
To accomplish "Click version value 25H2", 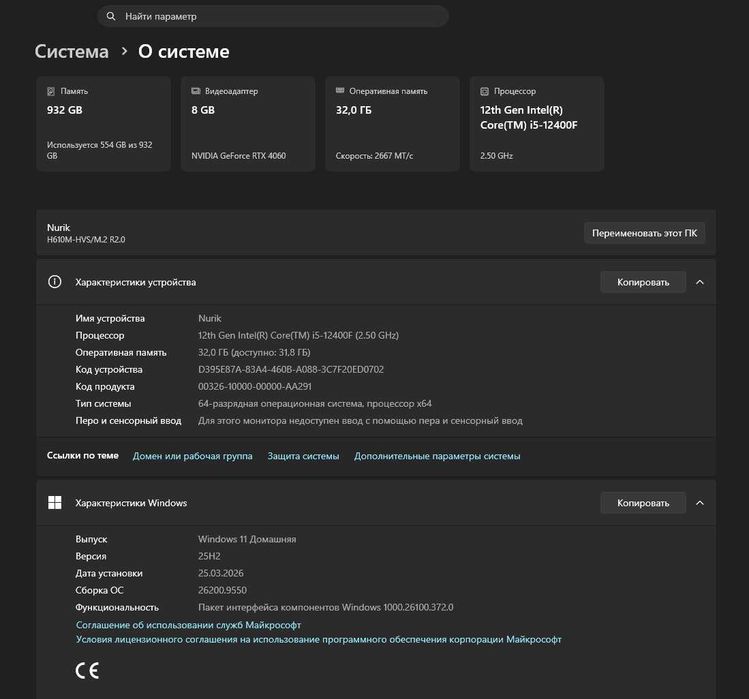I will (209, 556).
